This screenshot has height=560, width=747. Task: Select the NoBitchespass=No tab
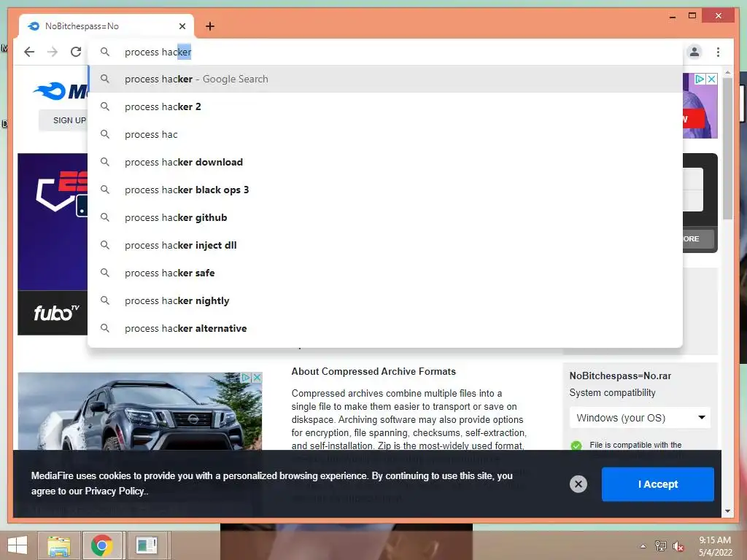[x=107, y=26]
